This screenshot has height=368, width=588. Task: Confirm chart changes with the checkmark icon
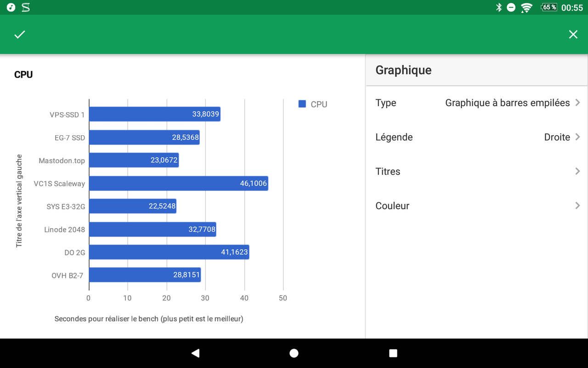(x=20, y=34)
